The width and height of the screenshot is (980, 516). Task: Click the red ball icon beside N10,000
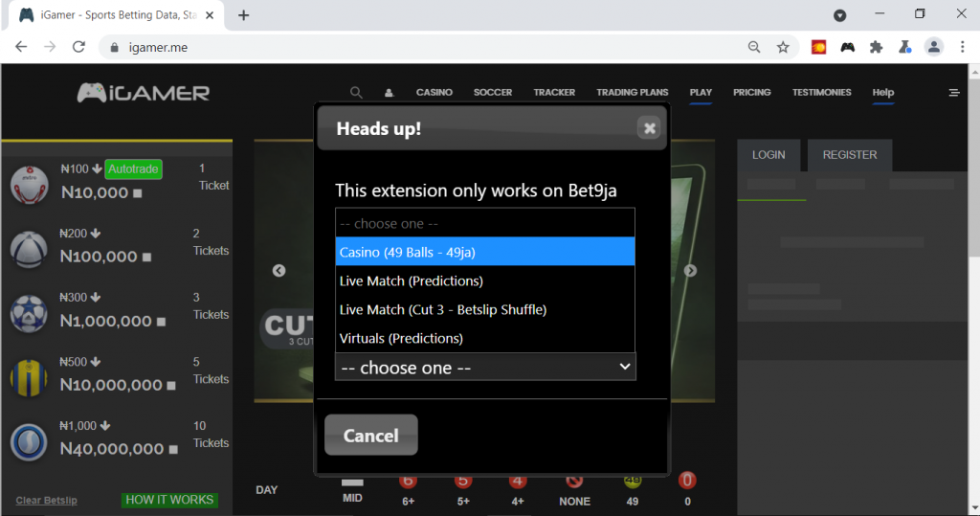click(29, 185)
